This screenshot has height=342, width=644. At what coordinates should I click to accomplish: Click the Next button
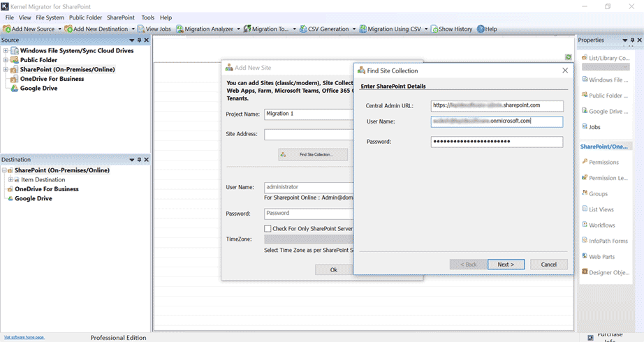[x=506, y=265]
